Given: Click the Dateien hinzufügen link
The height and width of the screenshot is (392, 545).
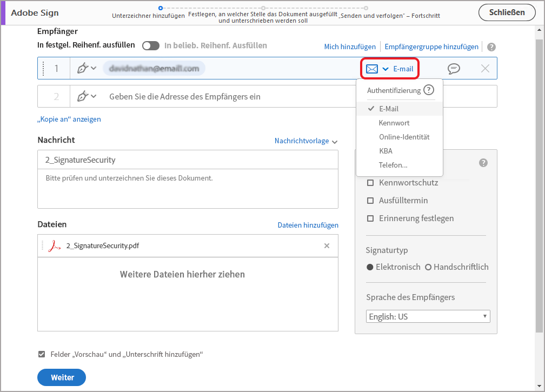Looking at the screenshot, I should click(308, 225).
